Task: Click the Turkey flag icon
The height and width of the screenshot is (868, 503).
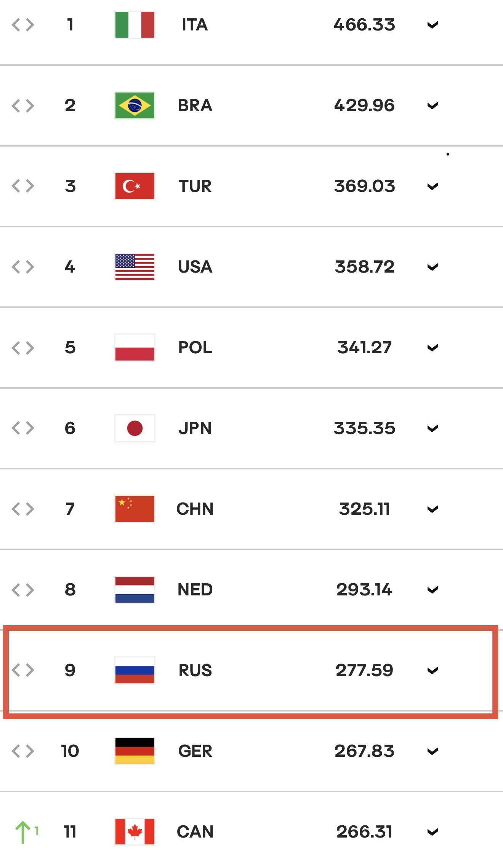Action: [x=135, y=186]
